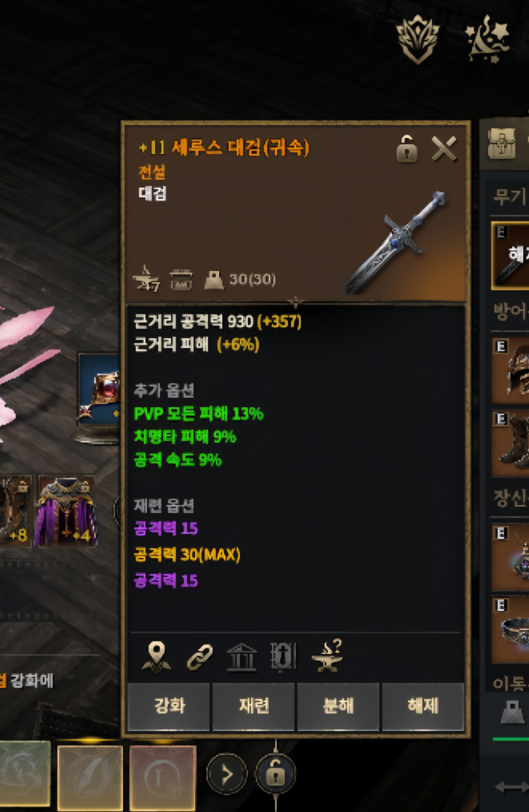Open the moon and stars icon
The height and width of the screenshot is (812, 529).
tap(487, 40)
